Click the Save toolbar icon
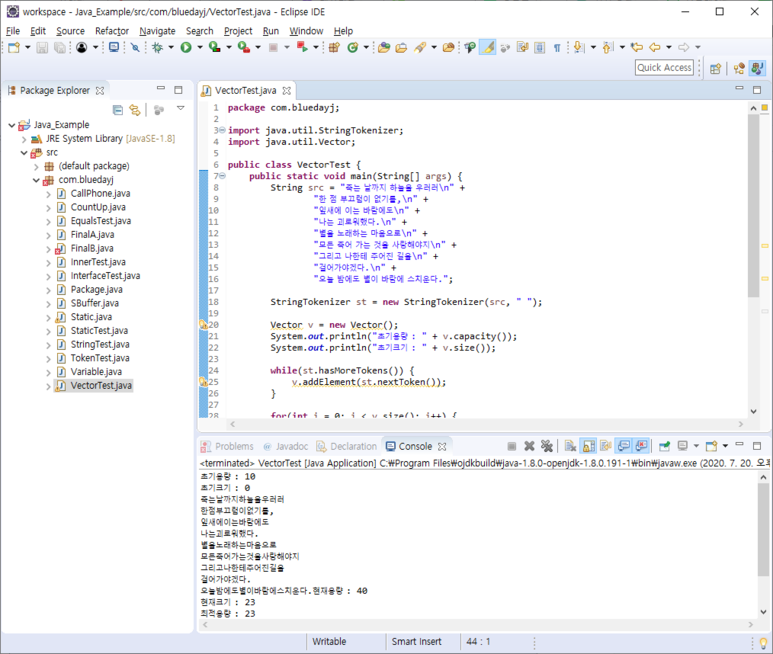Viewport: 773px width, 654px height. [x=42, y=47]
